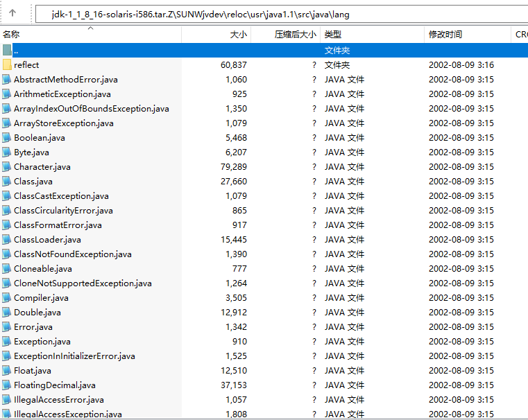Click the ArithmeticException.java file icon
Image resolution: width=528 pixels, height=420 pixels.
pyautogui.click(x=7, y=94)
